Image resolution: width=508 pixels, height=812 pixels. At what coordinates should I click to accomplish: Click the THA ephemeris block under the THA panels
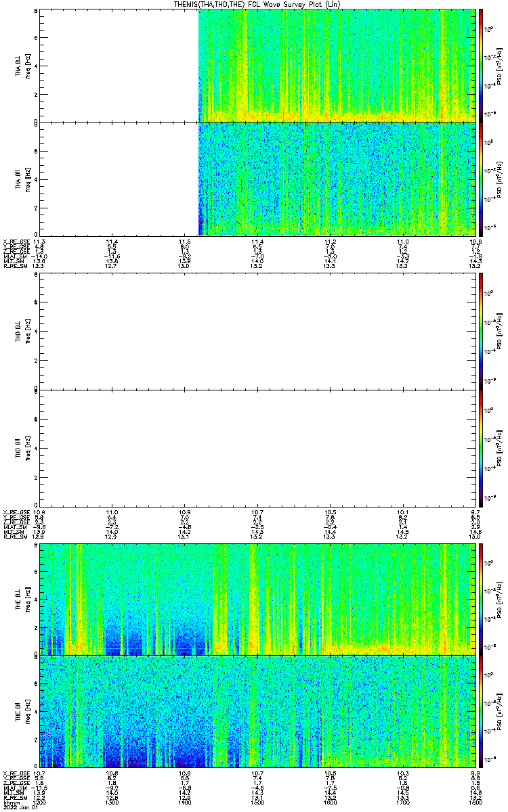tap(242, 253)
